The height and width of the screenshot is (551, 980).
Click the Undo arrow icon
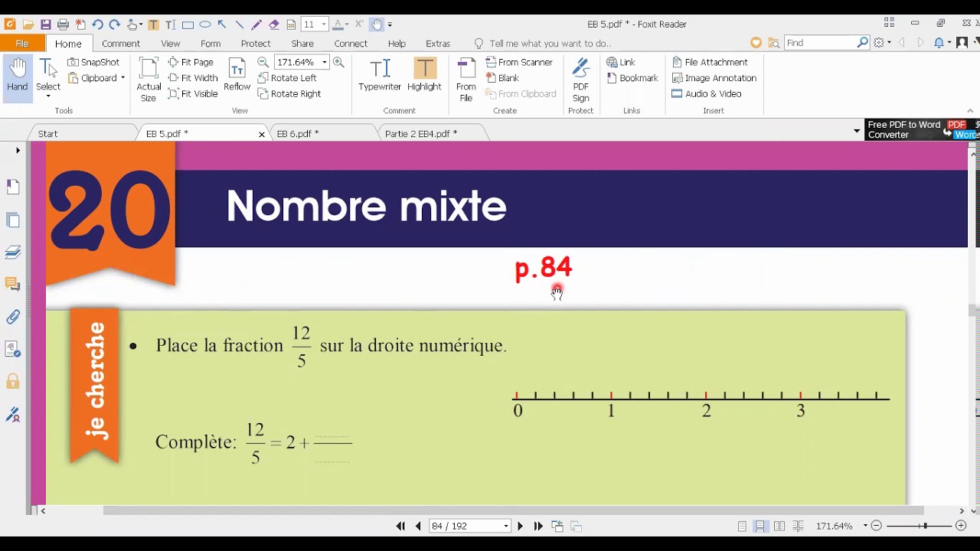point(97,24)
